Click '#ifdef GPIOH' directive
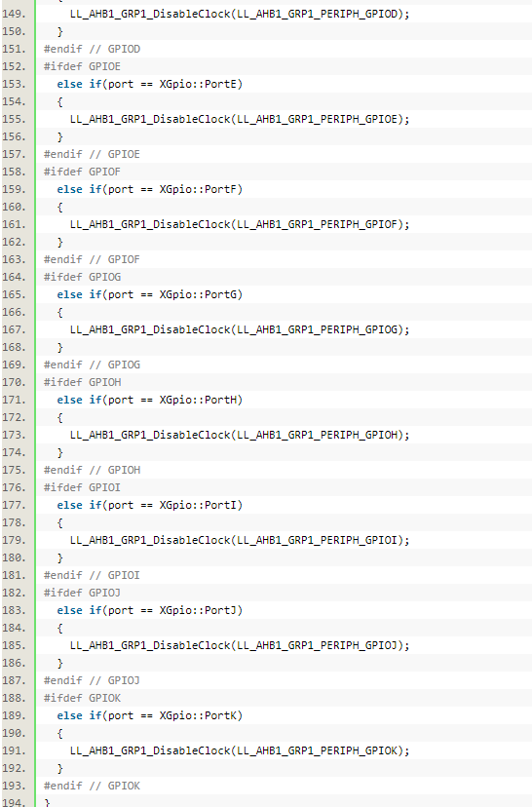Screen dimensions: 532x807 [x=82, y=382]
